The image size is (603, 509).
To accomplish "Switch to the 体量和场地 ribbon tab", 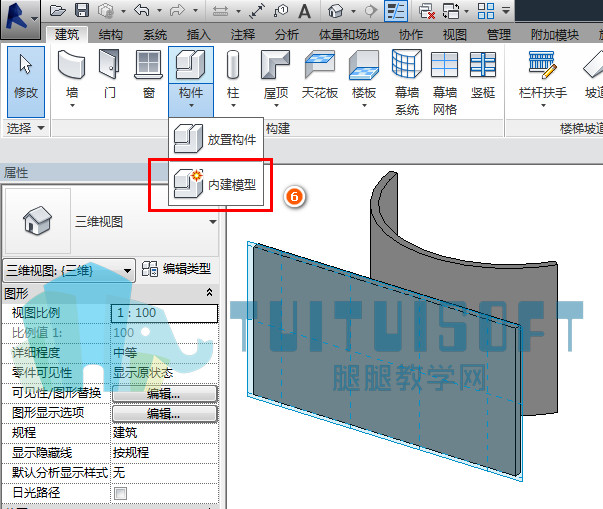I will pos(349,35).
